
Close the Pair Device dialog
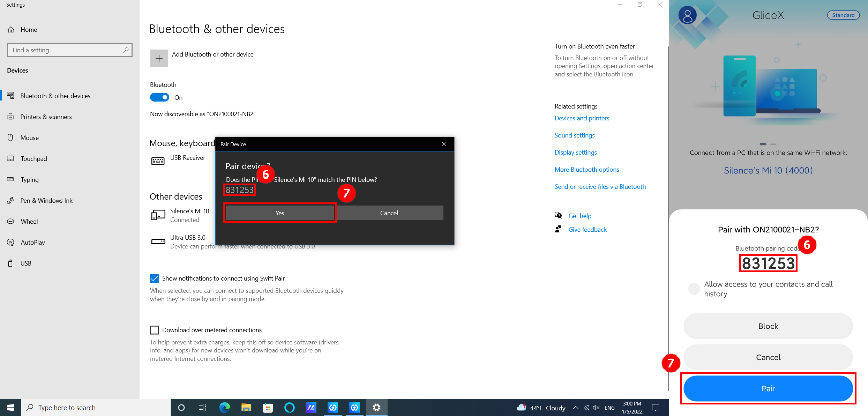[444, 144]
